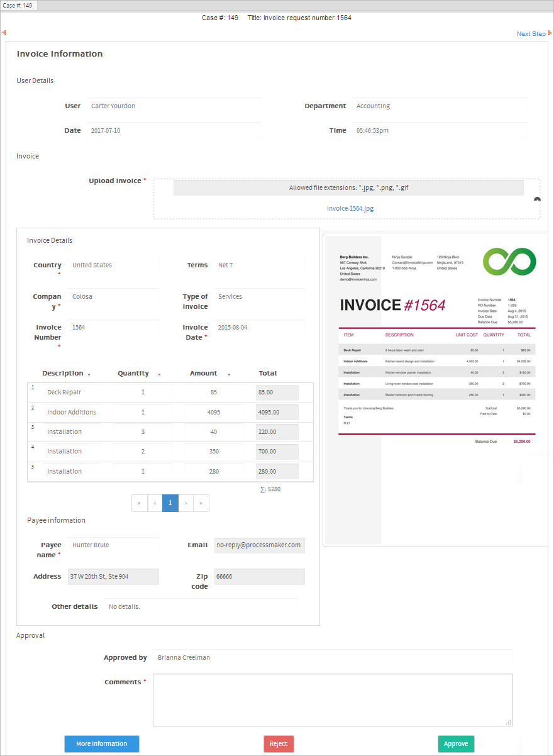
Task: Reject the invoice request
Action: tap(279, 744)
